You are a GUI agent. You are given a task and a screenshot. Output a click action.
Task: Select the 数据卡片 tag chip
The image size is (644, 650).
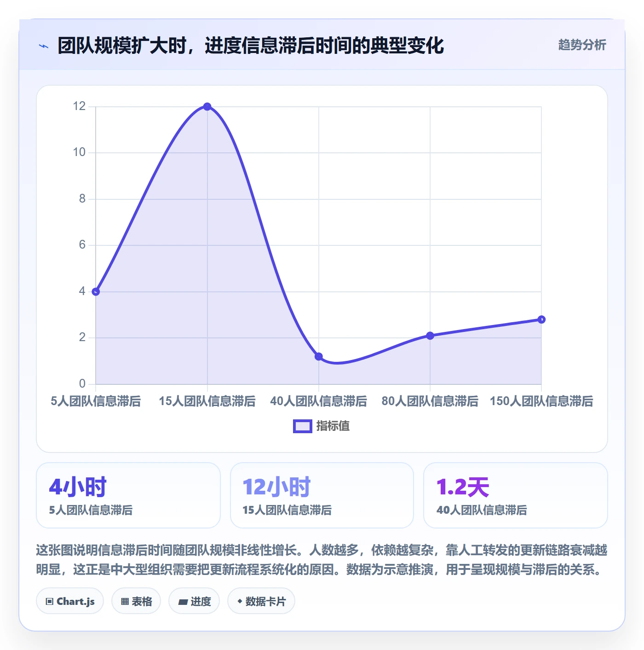coord(261,601)
